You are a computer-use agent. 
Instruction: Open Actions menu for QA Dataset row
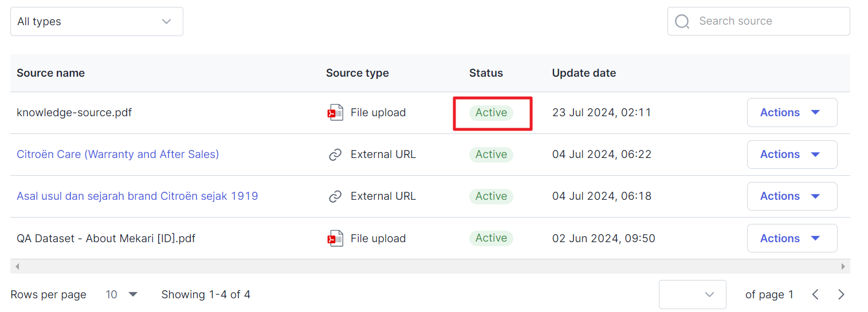click(792, 239)
